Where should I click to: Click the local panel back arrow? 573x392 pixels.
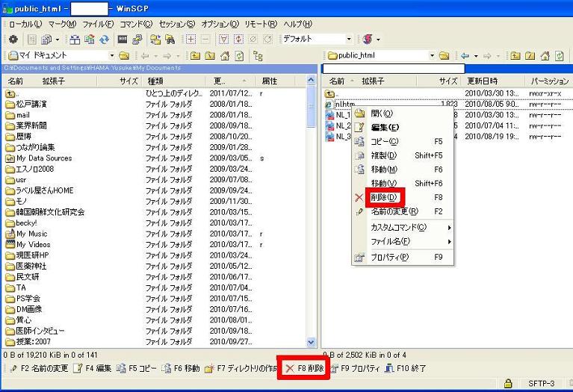[x=147, y=55]
